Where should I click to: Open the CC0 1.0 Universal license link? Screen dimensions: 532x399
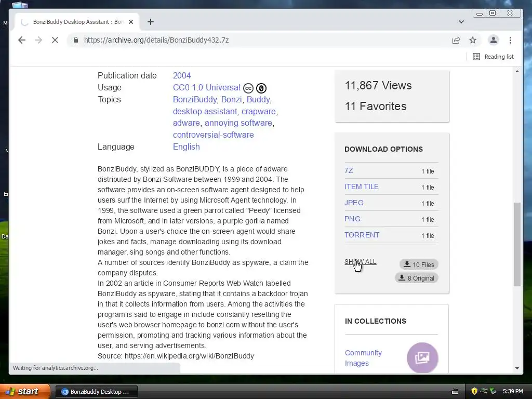[207, 87]
